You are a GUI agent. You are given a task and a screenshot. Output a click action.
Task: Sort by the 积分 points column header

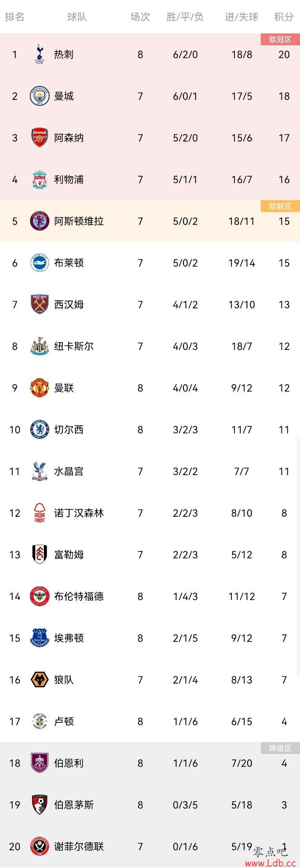(x=284, y=17)
